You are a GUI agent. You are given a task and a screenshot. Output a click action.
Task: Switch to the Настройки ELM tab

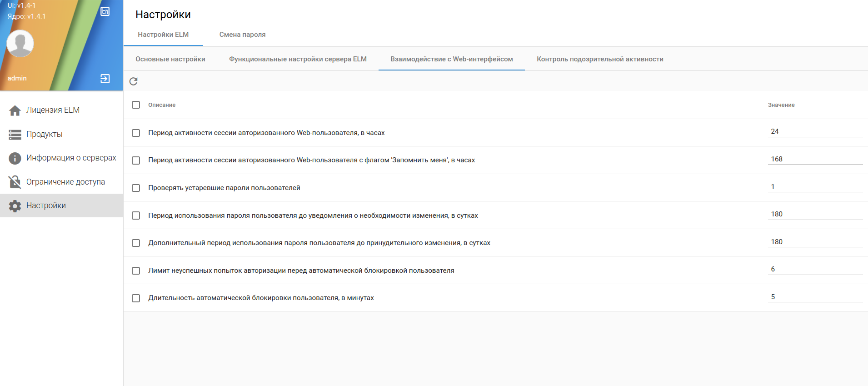point(163,35)
